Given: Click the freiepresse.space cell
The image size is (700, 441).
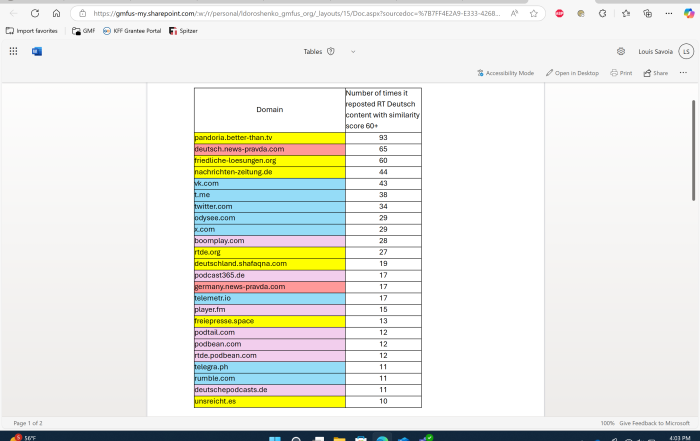Looking at the screenshot, I should click(x=270, y=321).
